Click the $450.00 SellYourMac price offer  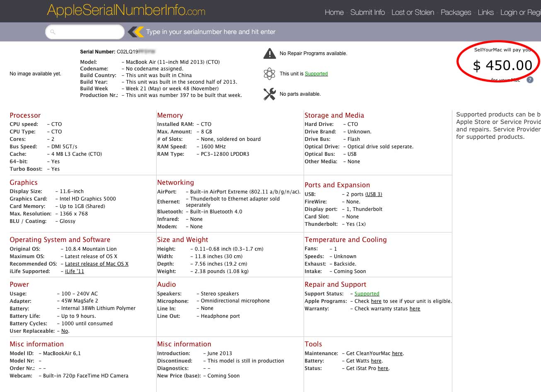point(502,65)
